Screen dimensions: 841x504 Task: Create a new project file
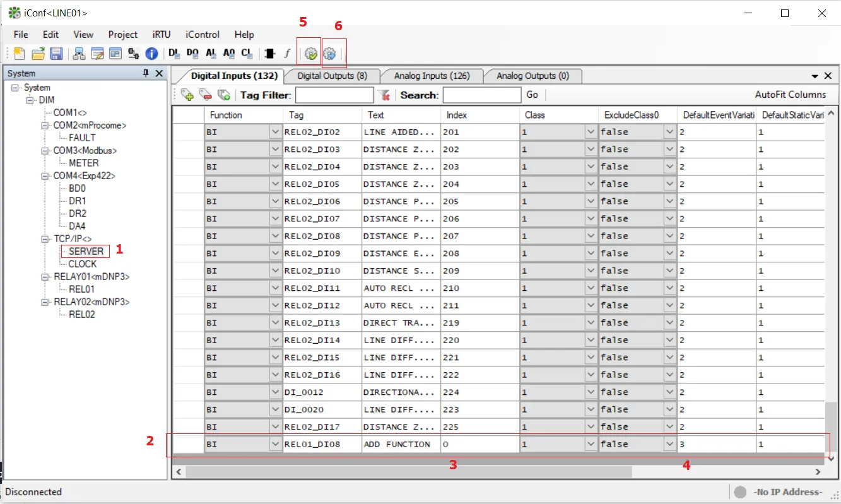tap(20, 54)
